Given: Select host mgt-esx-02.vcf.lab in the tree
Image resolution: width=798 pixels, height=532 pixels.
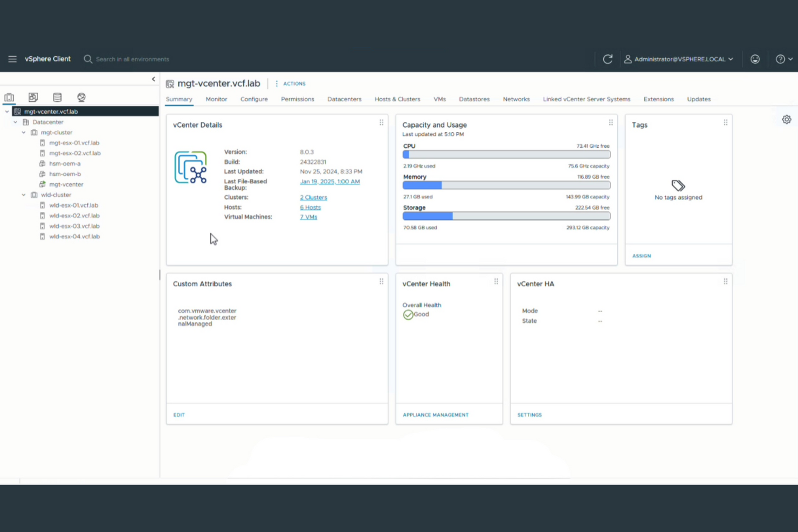Looking at the screenshot, I should pos(75,153).
